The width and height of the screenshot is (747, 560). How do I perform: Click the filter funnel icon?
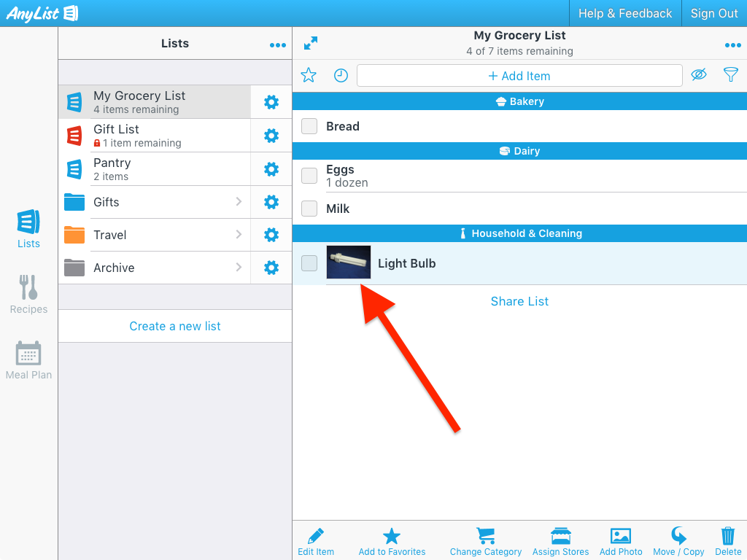click(730, 74)
